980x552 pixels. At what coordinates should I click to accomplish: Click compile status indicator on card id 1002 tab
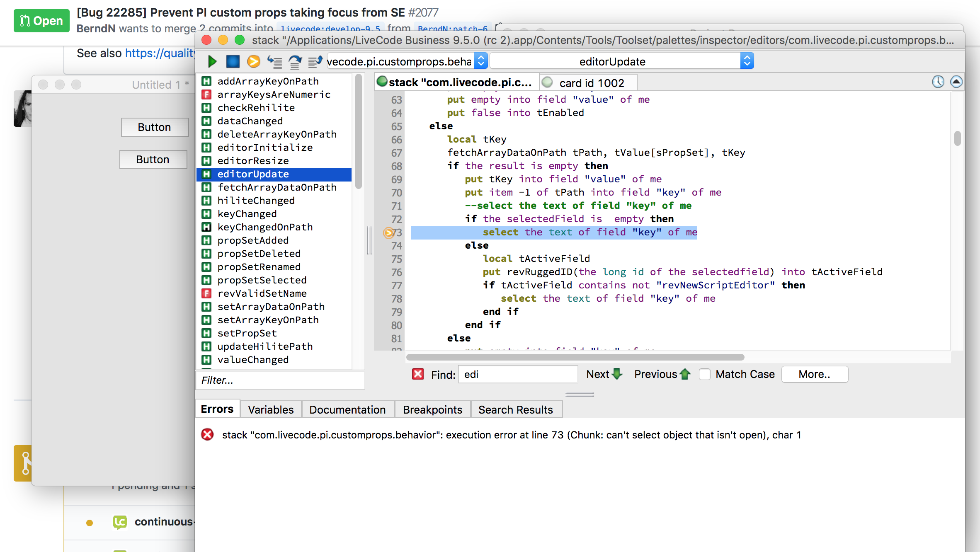click(547, 82)
